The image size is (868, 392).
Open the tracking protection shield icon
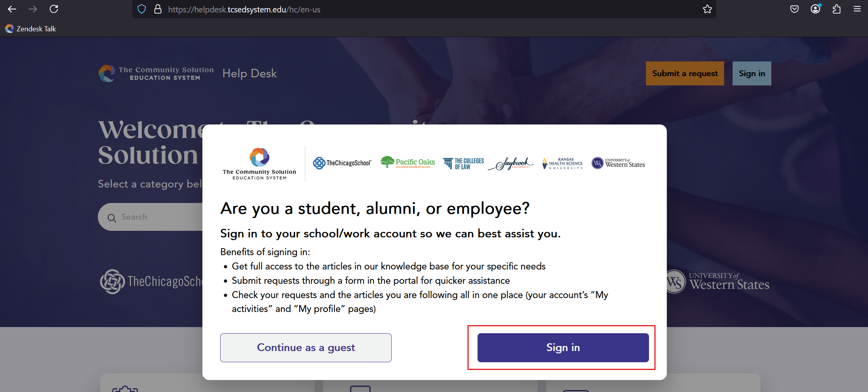click(142, 9)
